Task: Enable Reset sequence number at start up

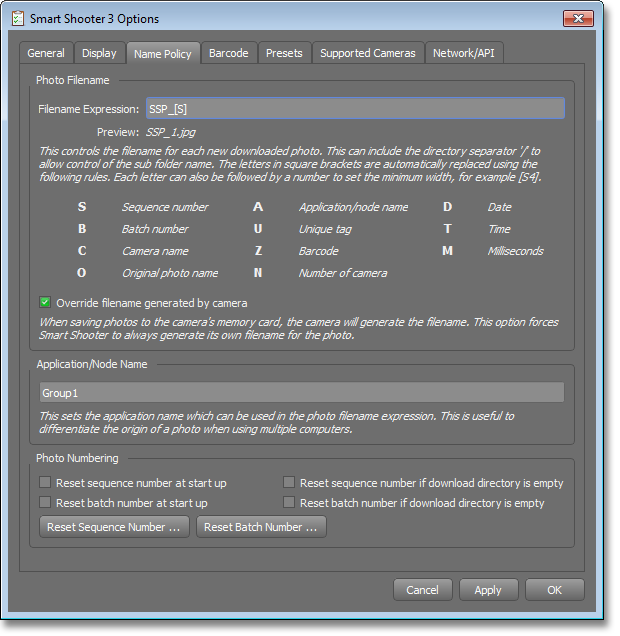Action: (45, 483)
